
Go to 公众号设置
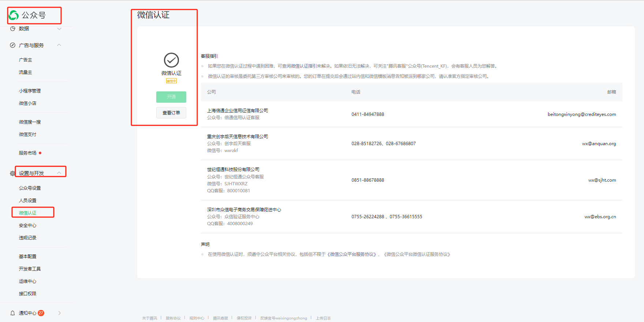(30, 188)
